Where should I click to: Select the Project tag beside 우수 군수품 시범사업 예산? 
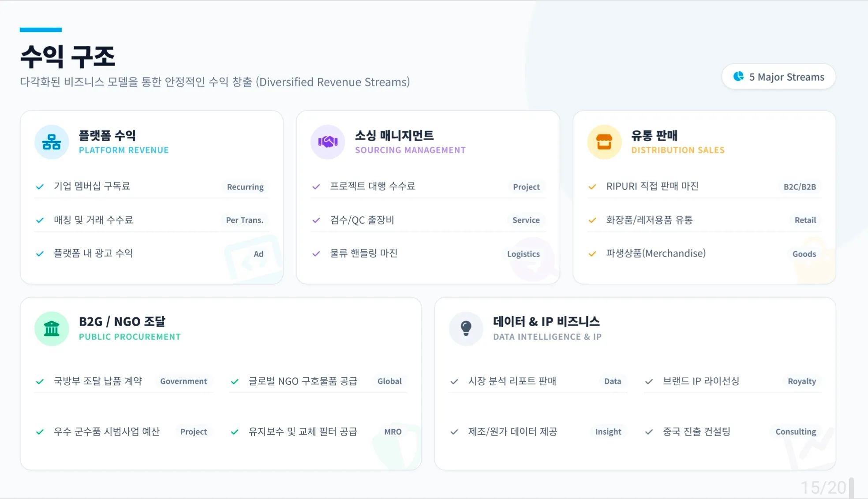(193, 432)
